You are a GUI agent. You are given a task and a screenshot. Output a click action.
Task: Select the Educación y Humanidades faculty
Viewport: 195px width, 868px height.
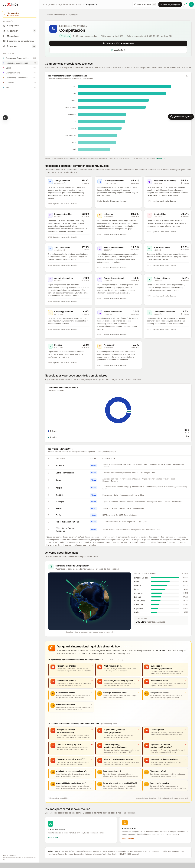coord(20,78)
